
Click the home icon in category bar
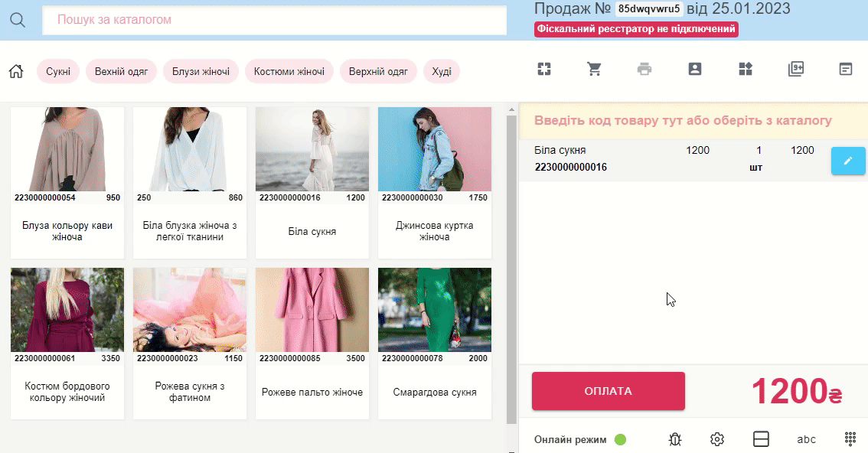[x=16, y=71]
